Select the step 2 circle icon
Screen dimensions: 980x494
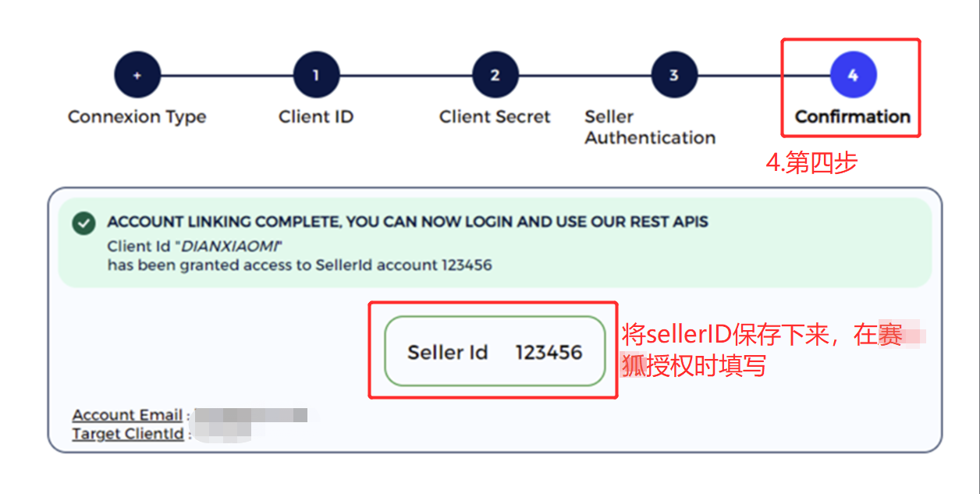click(x=495, y=76)
